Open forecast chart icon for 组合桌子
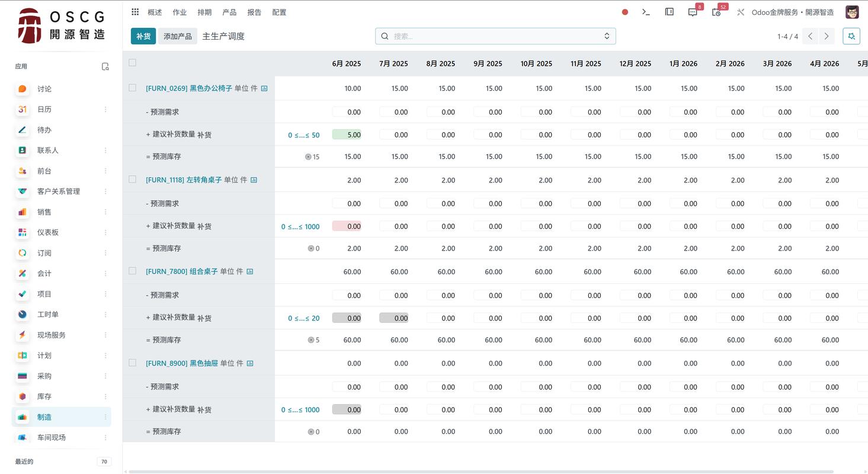This screenshot has height=474, width=868. coord(250,271)
